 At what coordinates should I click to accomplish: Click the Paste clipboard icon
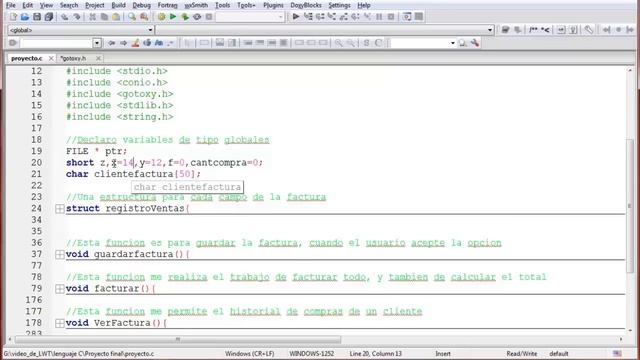coord(116,17)
